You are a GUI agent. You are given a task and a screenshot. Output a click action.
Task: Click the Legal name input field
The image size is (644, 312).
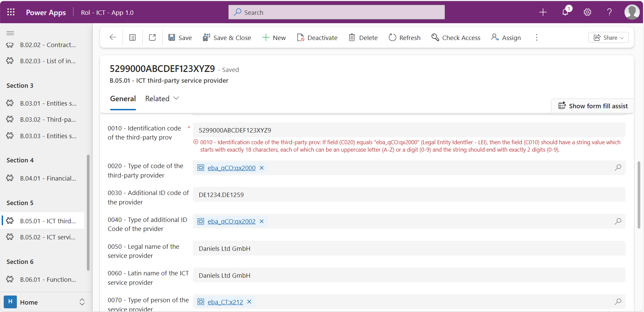pyautogui.click(x=409, y=248)
